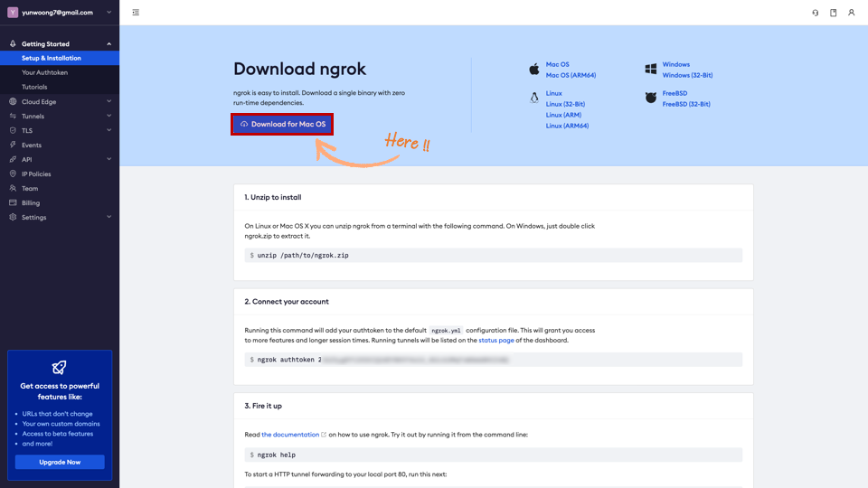Select Setup & Installation menu item
Image resolution: width=868 pixels, height=488 pixels.
[x=60, y=58]
